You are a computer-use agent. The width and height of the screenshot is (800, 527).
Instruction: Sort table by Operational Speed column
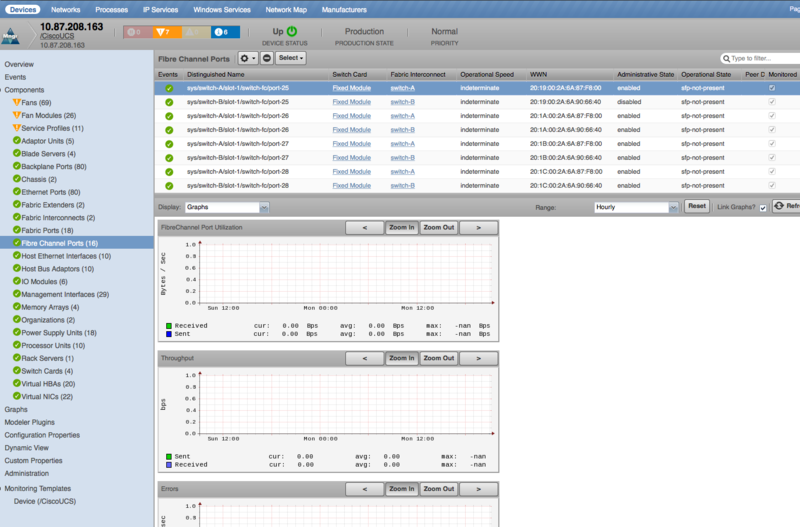pyautogui.click(x=487, y=74)
